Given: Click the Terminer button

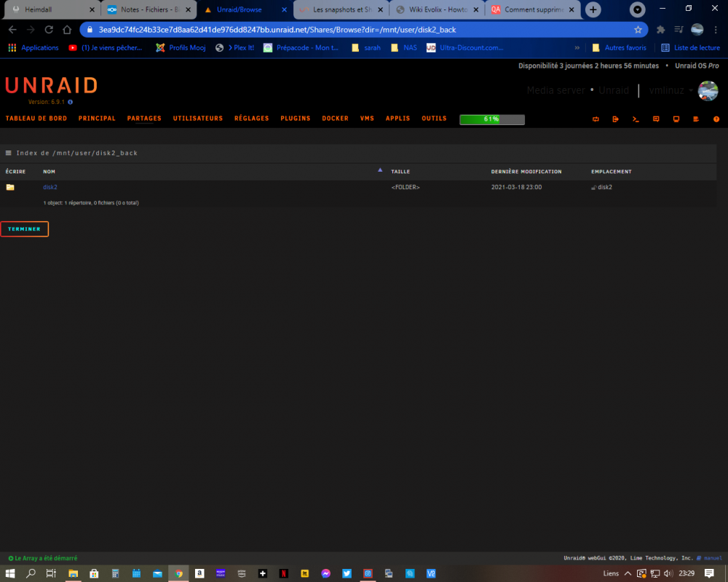Looking at the screenshot, I should point(24,229).
